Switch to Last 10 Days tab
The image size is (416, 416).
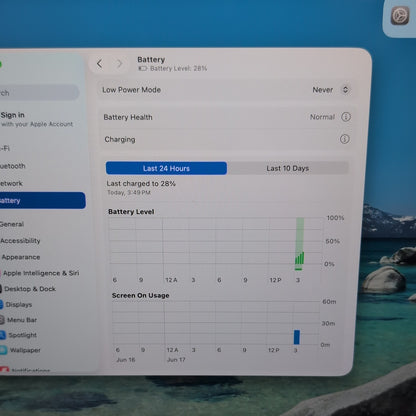tap(288, 168)
